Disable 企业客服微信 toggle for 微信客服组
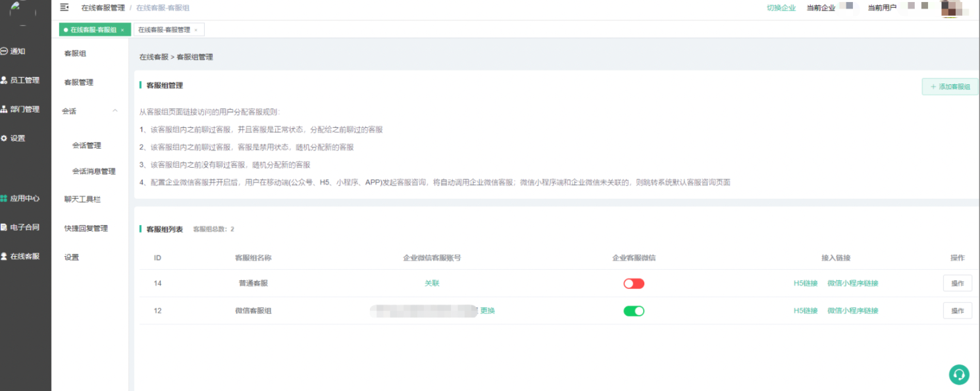This screenshot has width=980, height=391. click(634, 311)
